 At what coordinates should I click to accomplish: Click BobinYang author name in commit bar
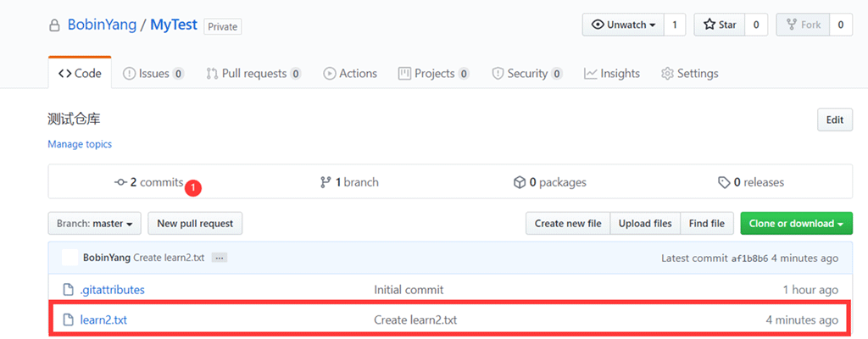107,258
